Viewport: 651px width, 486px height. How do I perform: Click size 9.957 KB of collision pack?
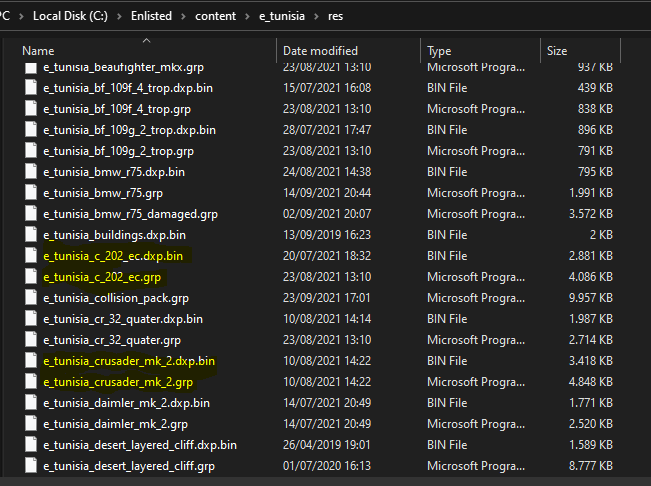590,298
